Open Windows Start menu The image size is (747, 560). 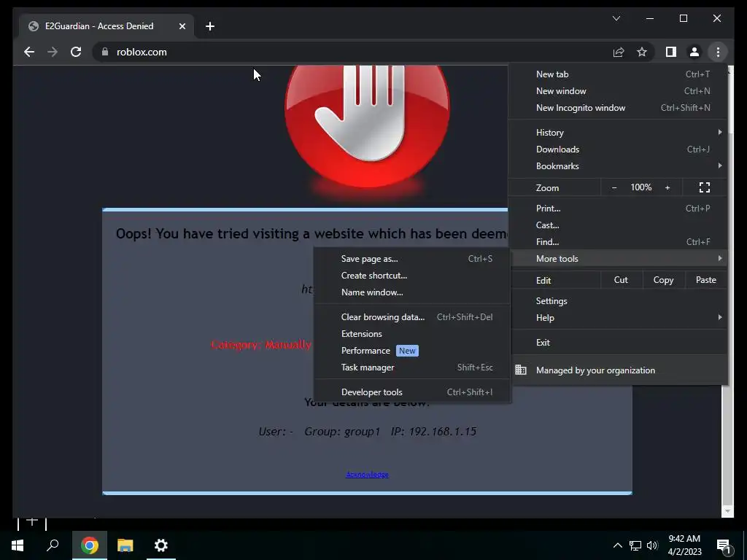tap(18, 545)
